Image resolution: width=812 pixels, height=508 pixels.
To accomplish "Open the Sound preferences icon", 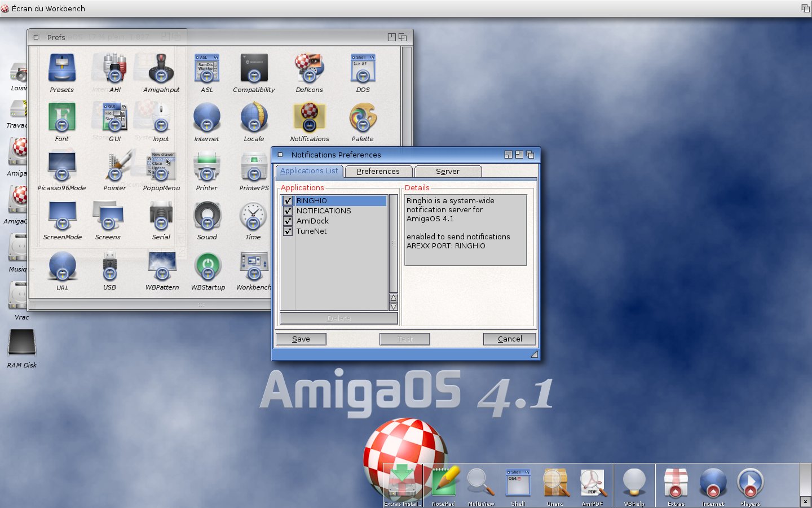I will pyautogui.click(x=207, y=216).
